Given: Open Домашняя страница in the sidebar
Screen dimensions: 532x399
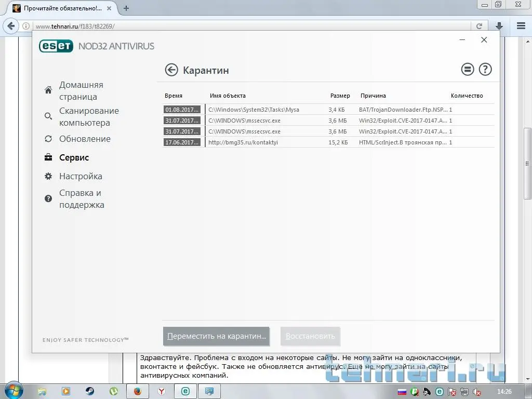Looking at the screenshot, I should coord(81,90).
